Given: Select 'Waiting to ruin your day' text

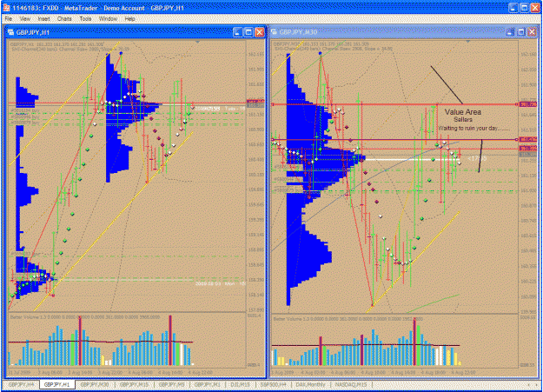Looking at the screenshot, I should click(473, 129).
